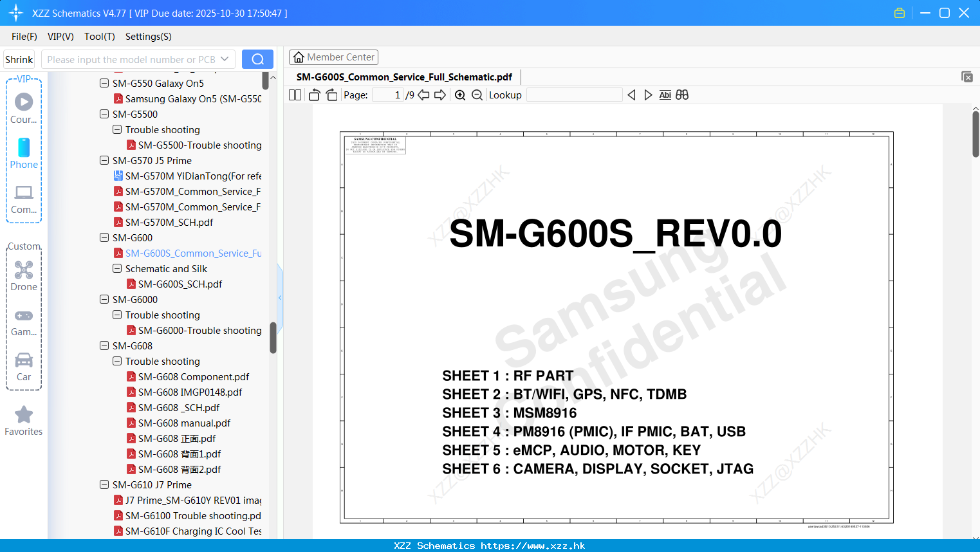This screenshot has width=980, height=552.
Task: Open SM-G570M_SCH.pdf file
Action: (169, 222)
